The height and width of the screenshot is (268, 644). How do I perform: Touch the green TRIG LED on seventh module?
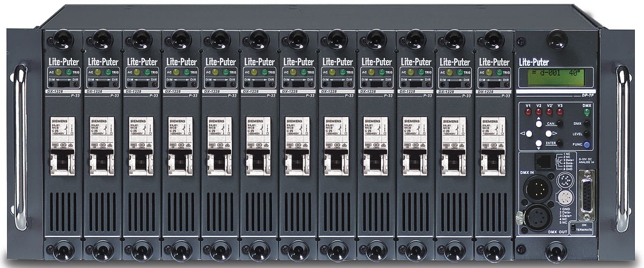tap(305, 71)
